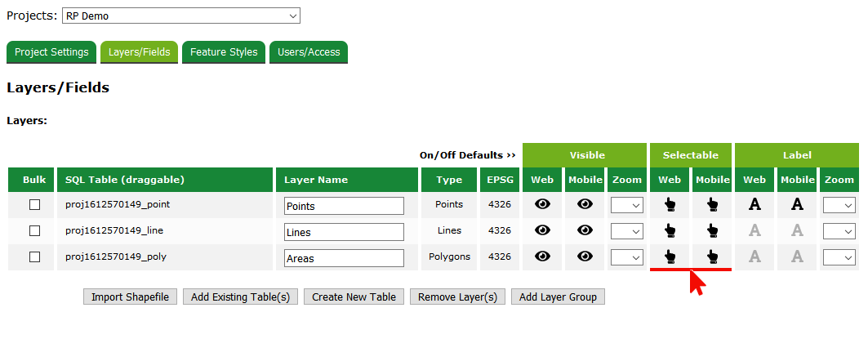Toggle web selectable hand icon for Areas

(670, 257)
